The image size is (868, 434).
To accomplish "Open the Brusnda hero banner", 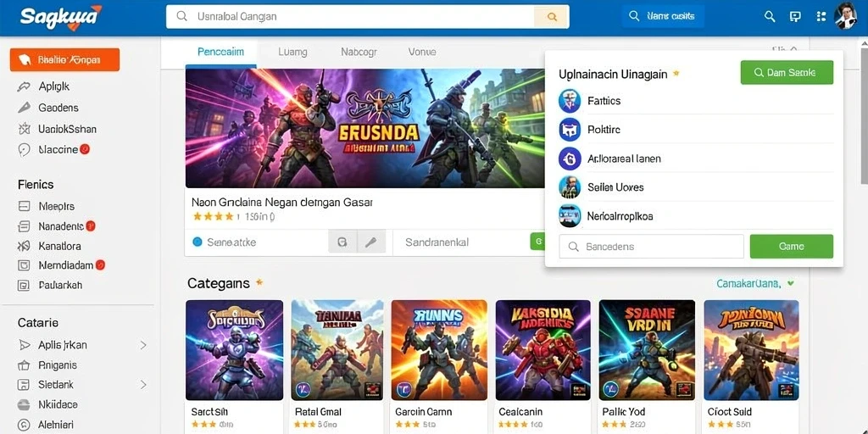I will click(364, 128).
